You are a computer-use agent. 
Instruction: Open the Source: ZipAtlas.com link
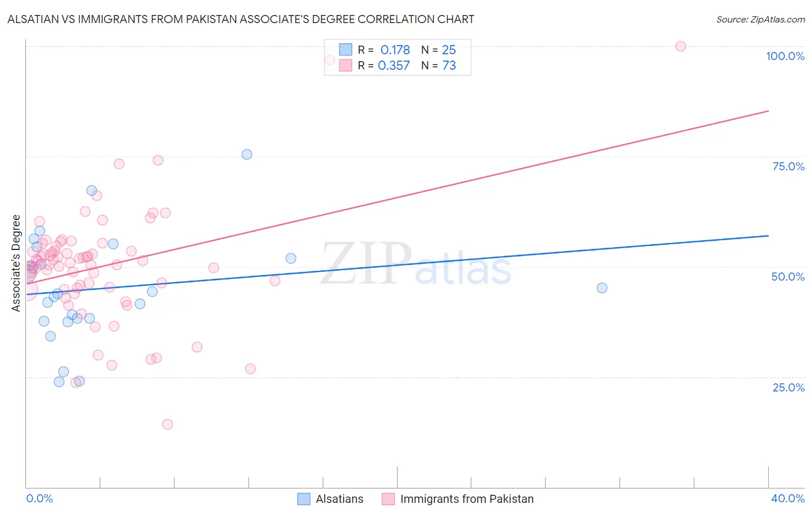coord(760,19)
